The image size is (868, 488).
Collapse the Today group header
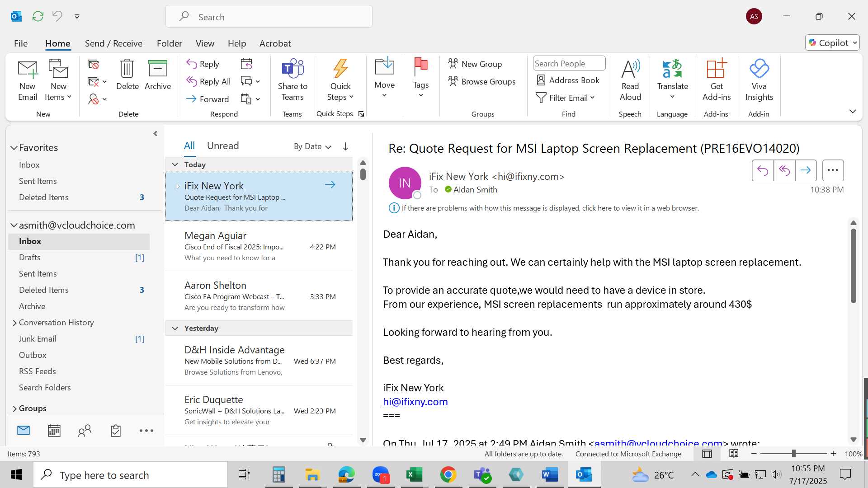tap(175, 164)
